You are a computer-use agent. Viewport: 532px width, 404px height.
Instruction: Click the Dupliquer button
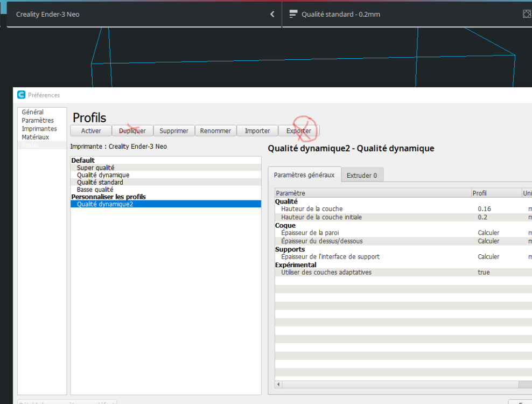(132, 131)
